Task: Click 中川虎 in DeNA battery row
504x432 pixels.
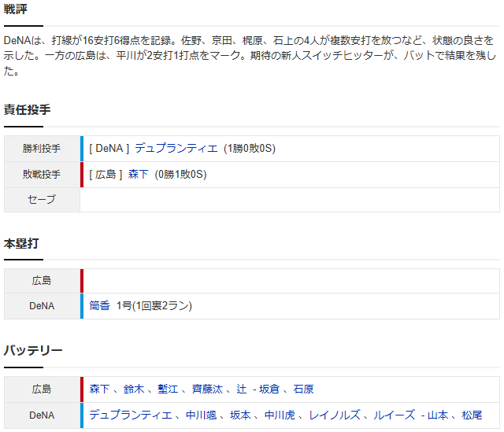Action: (280, 415)
